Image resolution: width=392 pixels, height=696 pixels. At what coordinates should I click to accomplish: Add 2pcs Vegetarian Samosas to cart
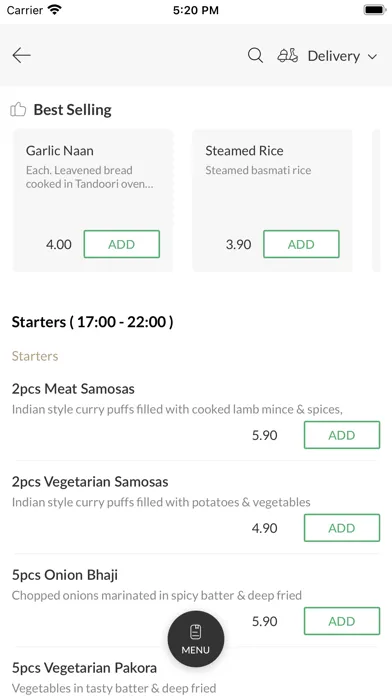[x=342, y=528]
